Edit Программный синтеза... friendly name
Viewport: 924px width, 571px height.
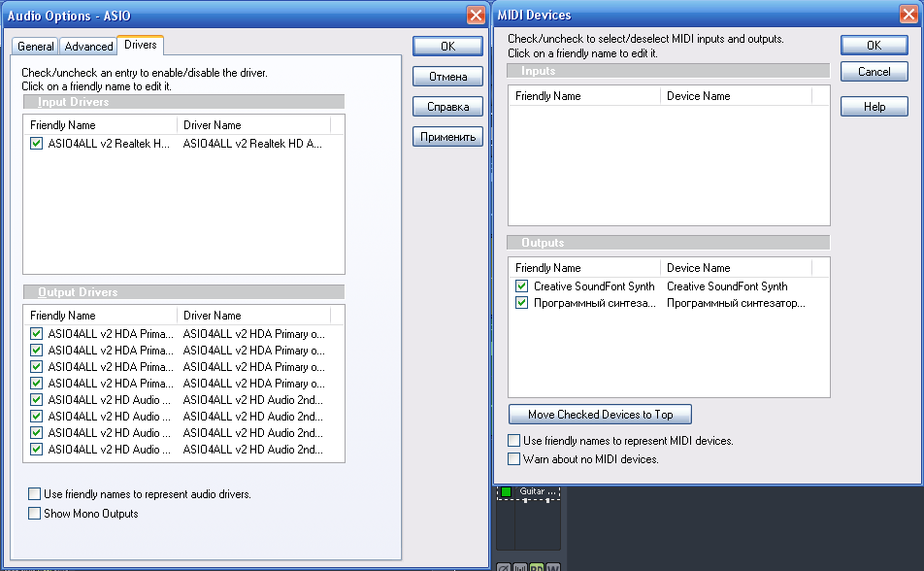point(595,303)
